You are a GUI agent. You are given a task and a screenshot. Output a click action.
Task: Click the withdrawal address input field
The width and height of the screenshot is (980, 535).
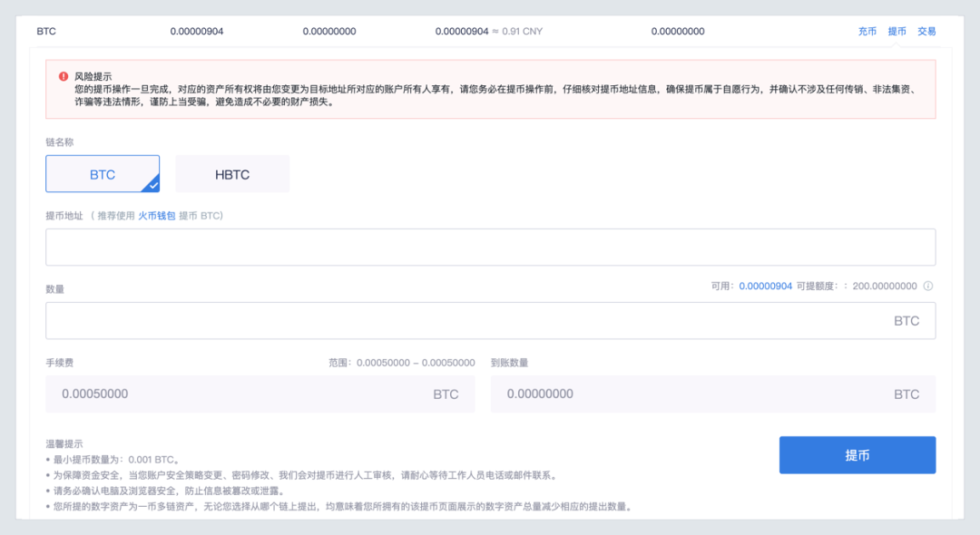point(490,247)
